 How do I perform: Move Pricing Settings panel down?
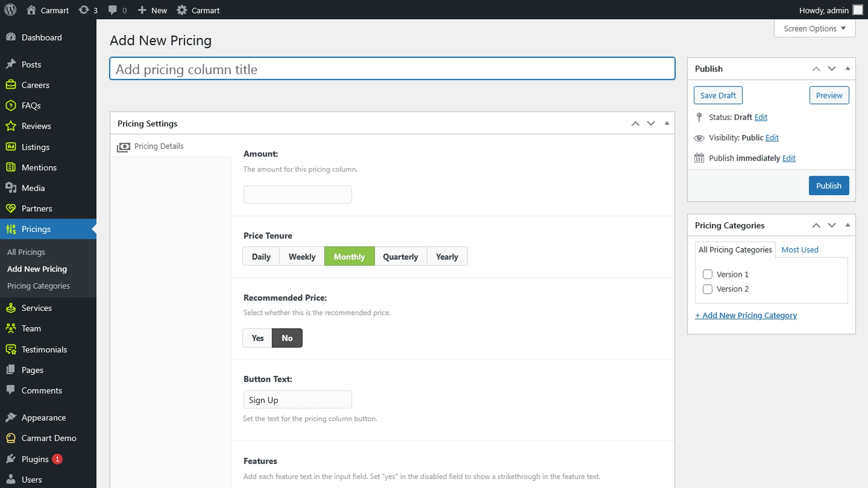point(651,123)
